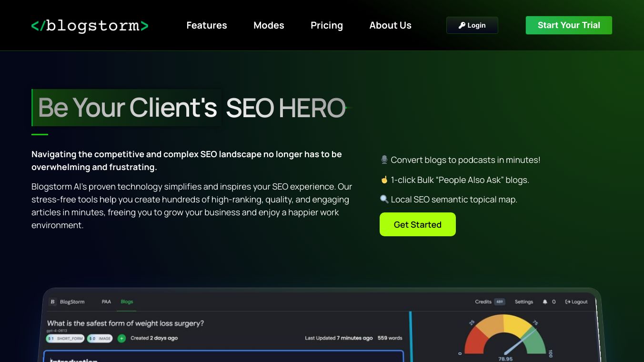
Task: Click Logout in the dashboard preview
Action: pyautogui.click(x=576, y=302)
